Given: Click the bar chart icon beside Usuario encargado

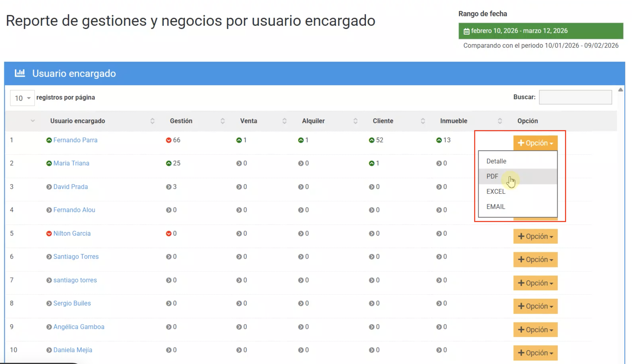Looking at the screenshot, I should [20, 73].
